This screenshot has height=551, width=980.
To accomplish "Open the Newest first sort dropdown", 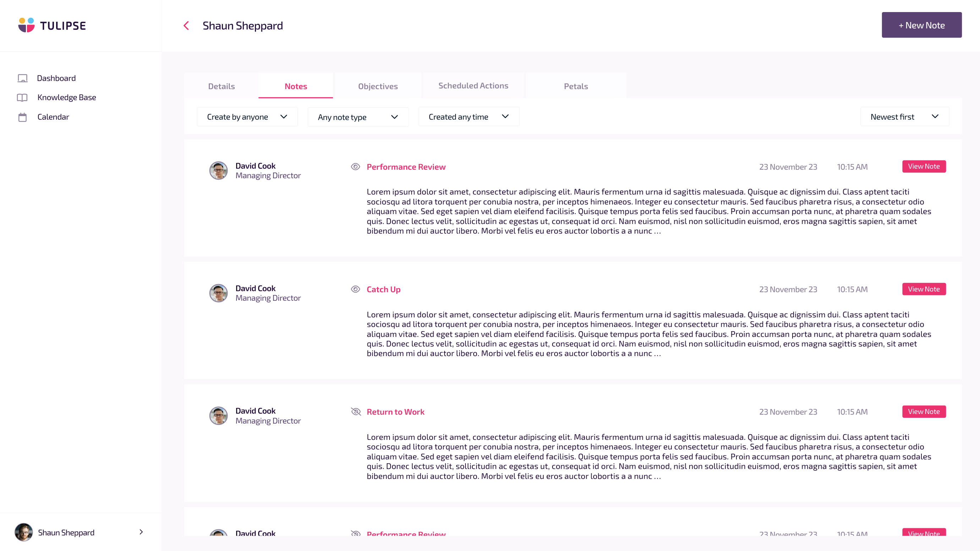I will (905, 117).
